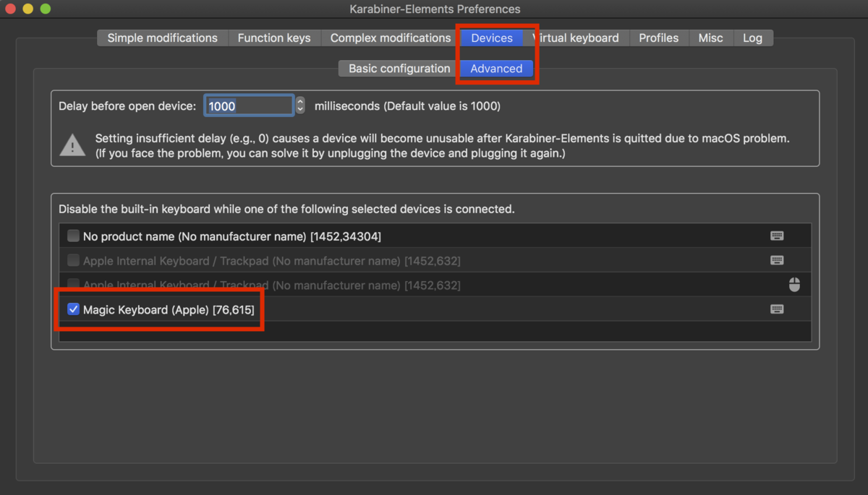The width and height of the screenshot is (868, 495).
Task: Open the Complex modifications tab
Action: click(391, 38)
